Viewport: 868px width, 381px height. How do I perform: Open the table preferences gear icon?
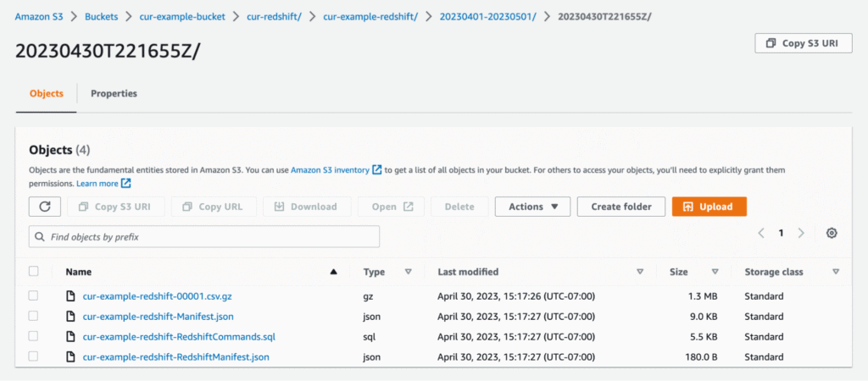(831, 234)
